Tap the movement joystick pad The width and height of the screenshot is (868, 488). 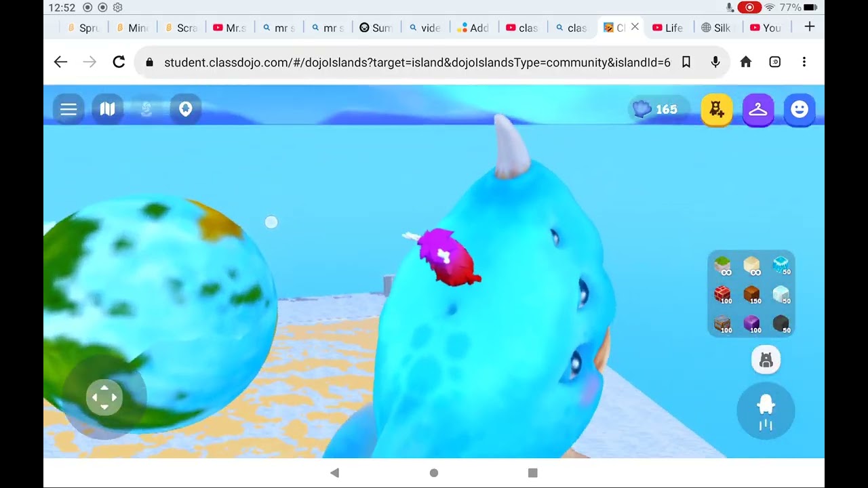(x=104, y=398)
